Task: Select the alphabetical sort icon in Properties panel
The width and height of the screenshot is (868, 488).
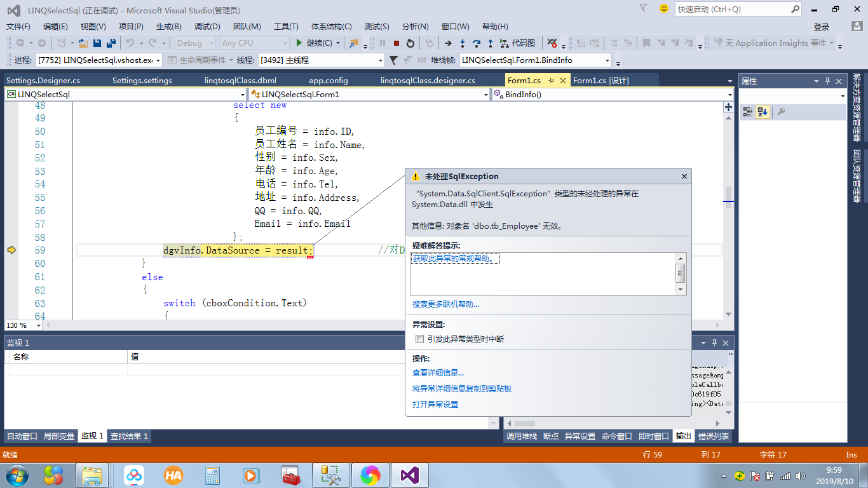Action: click(x=763, y=112)
